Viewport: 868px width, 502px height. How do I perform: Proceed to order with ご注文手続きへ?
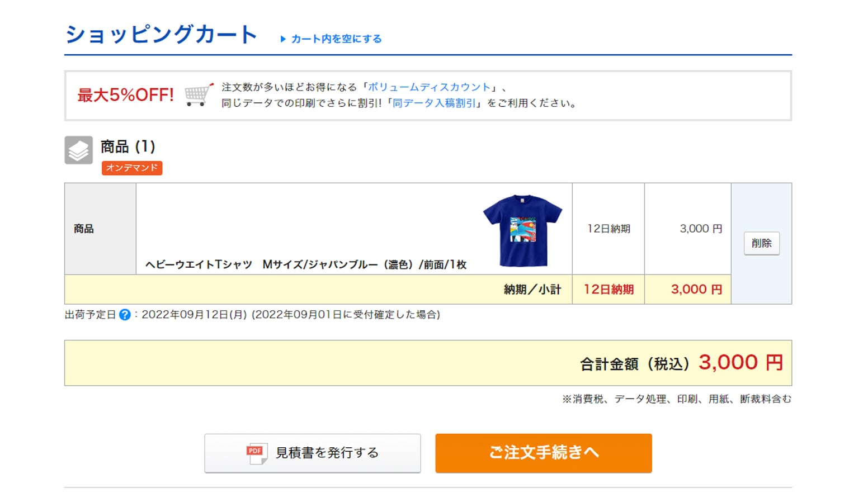coord(543,453)
